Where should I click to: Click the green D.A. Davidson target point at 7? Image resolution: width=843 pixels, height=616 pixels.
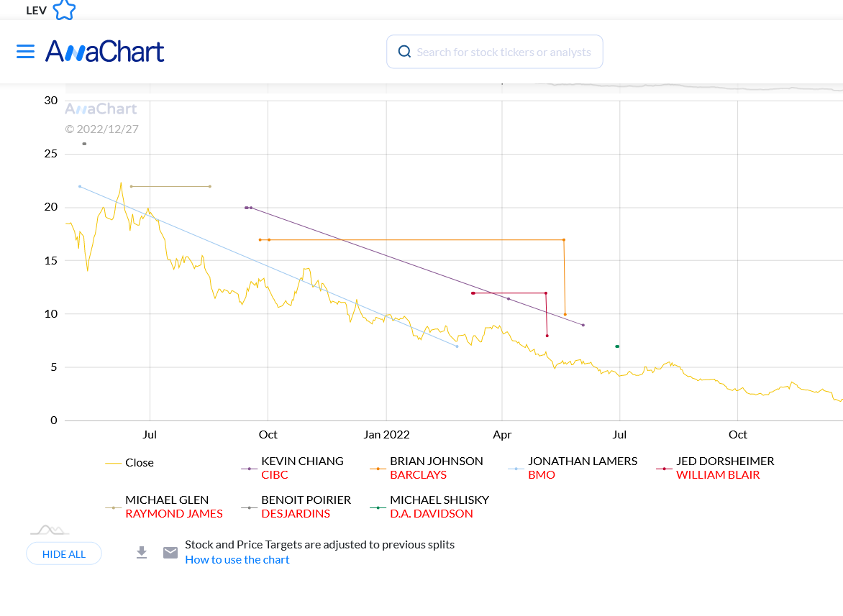[x=617, y=346]
